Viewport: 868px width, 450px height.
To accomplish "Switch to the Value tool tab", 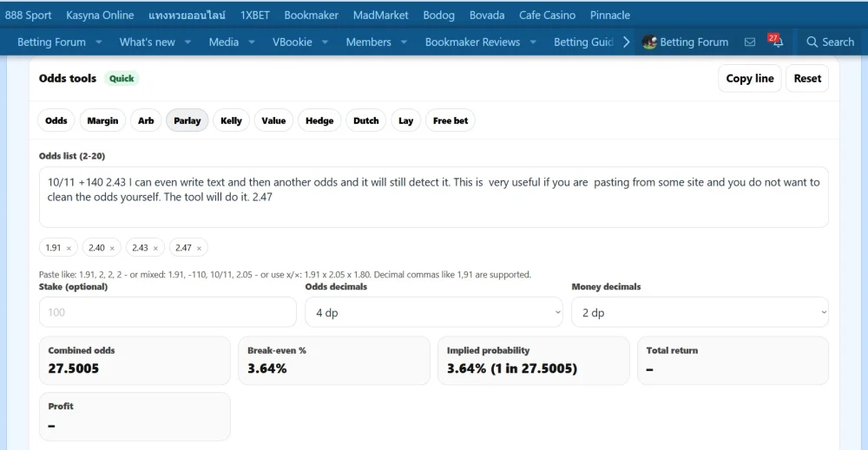I will 273,121.
